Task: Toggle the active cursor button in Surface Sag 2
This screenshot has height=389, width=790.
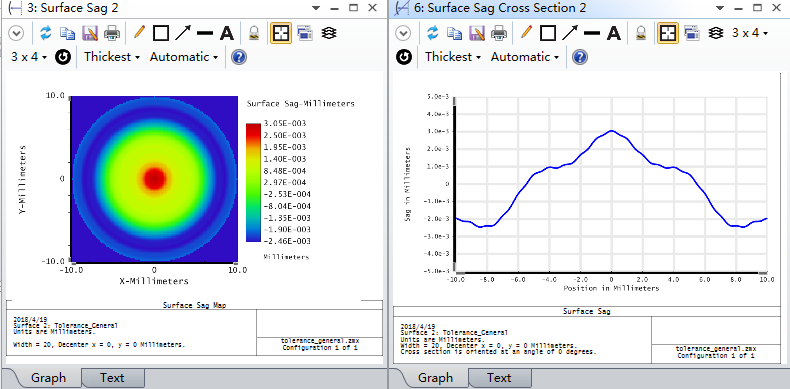Action: coord(281,33)
